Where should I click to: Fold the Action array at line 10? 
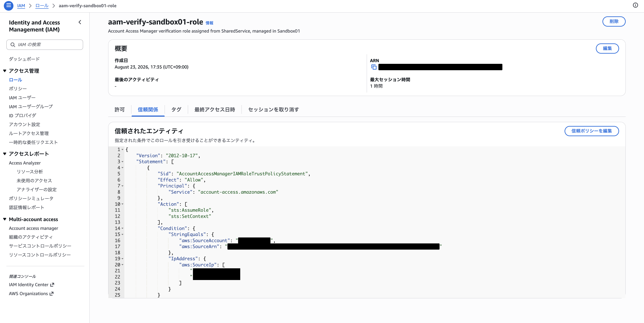[x=122, y=204]
